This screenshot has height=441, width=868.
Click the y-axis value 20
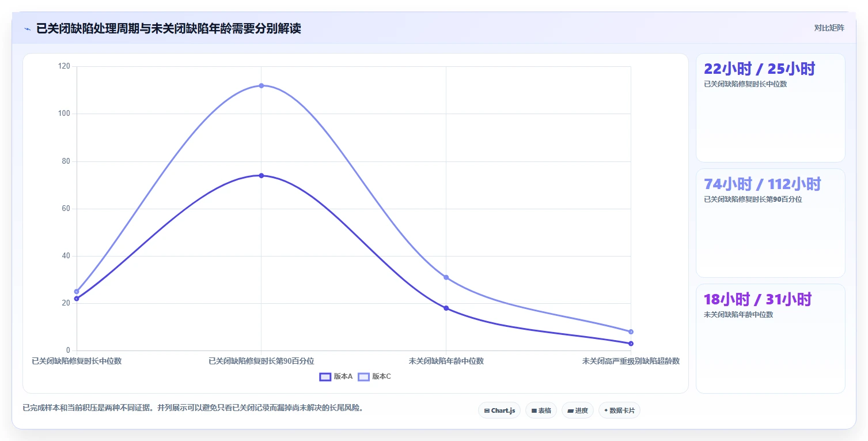point(66,303)
